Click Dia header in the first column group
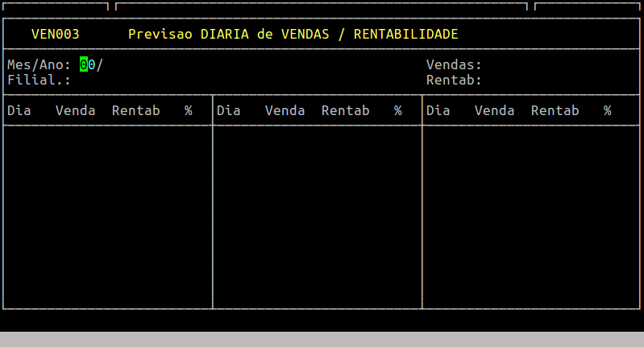Screen dimensions: 644x347 (x=19, y=111)
